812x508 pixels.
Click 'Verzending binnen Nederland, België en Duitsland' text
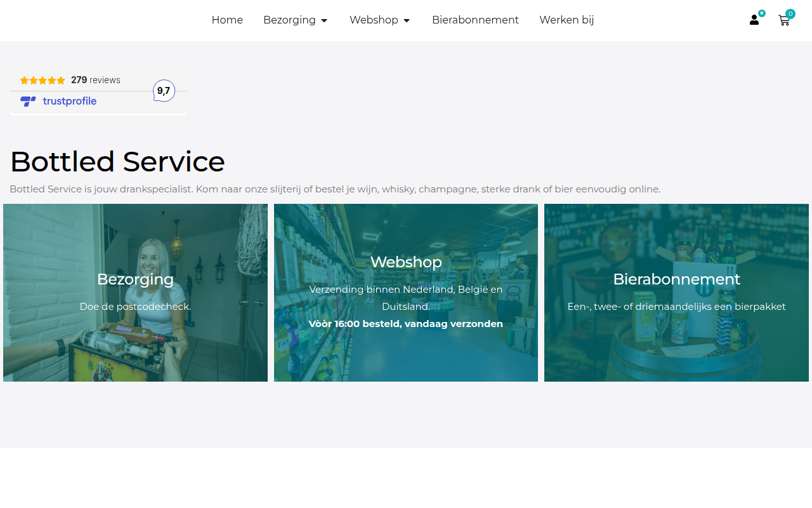[406, 298]
